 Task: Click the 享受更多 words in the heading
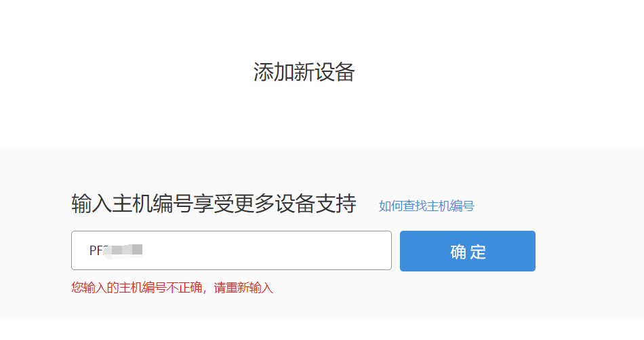234,204
